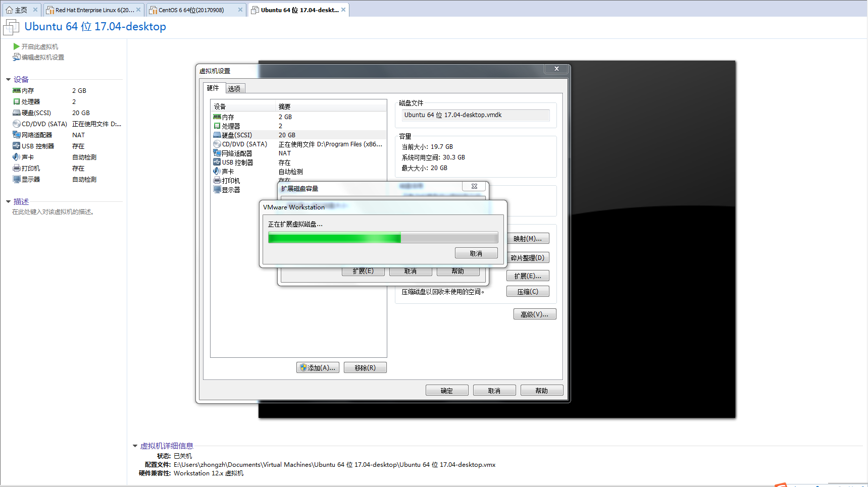Click the large VM icon beside the title
868x487 pixels.
pos(11,27)
